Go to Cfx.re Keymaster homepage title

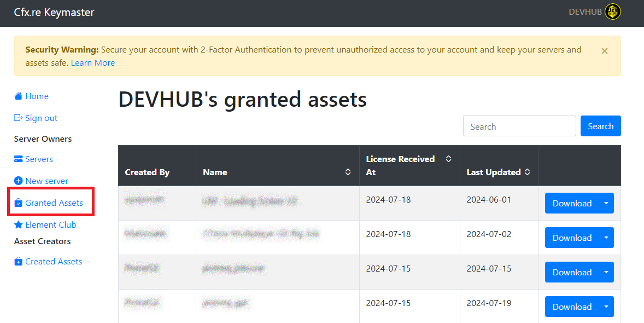pos(54,12)
